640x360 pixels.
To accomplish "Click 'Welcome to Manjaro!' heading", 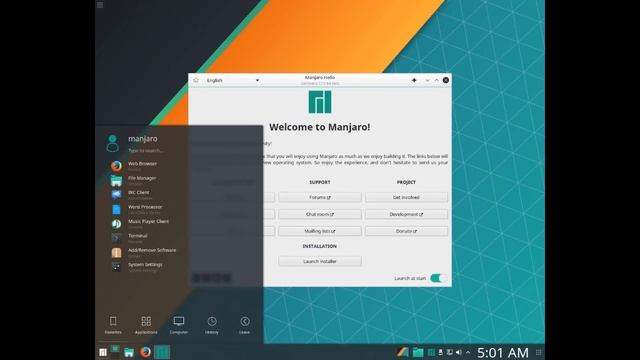I will [x=320, y=127].
